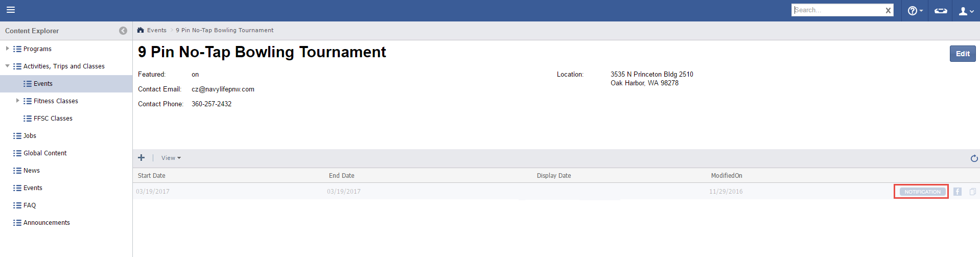Open the hamburger main menu
The width and height of the screenshot is (980, 257).
(x=10, y=10)
